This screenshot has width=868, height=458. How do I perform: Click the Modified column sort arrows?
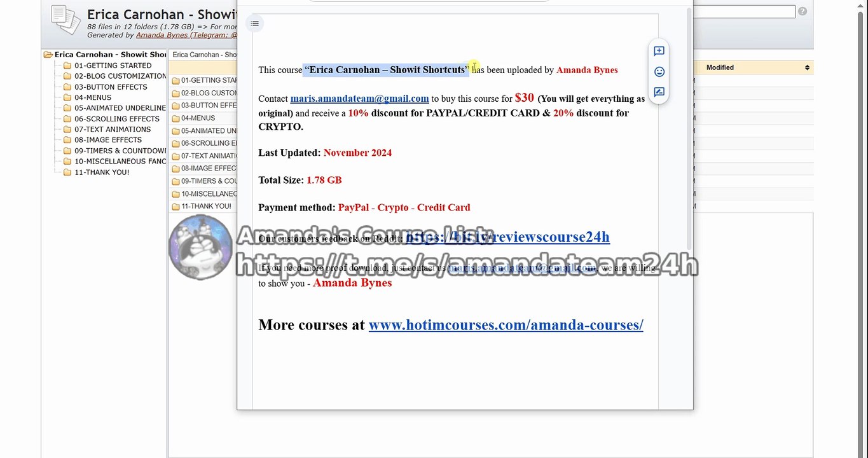point(807,67)
